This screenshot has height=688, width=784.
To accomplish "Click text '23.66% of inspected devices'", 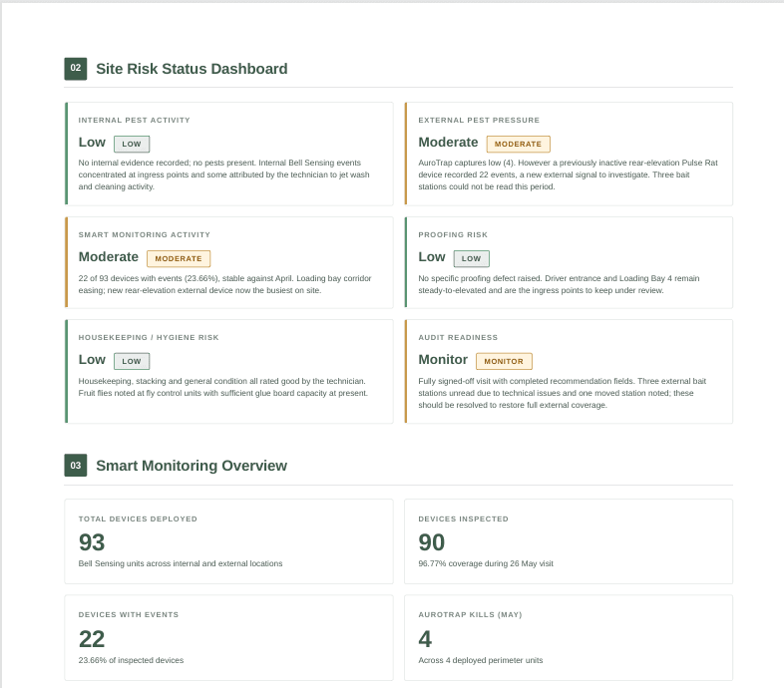I will (x=131, y=660).
